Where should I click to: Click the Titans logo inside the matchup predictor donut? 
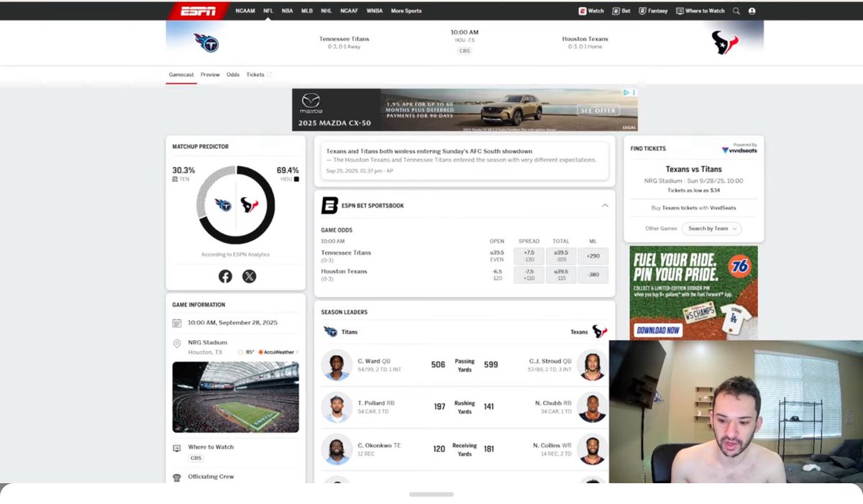point(223,205)
